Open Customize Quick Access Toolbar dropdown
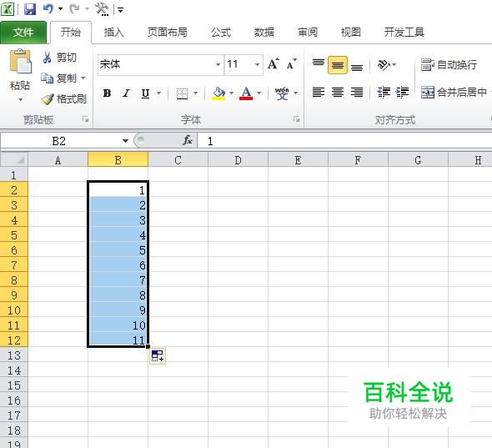 click(x=120, y=10)
